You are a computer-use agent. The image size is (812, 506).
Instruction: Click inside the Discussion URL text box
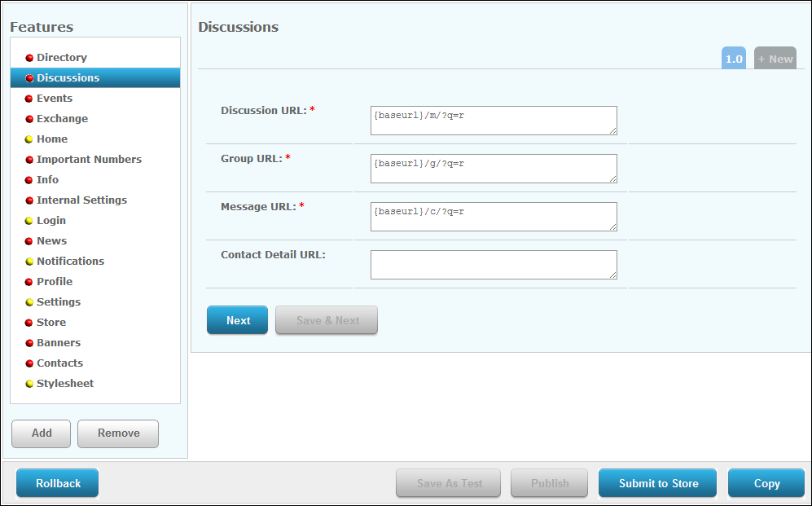493,121
